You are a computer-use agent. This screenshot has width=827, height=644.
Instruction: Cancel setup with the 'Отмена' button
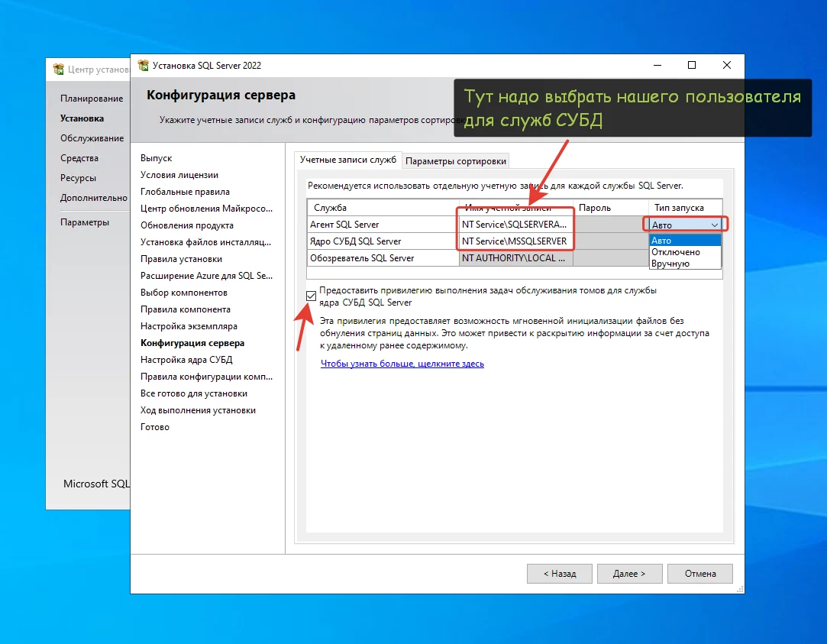[x=699, y=574]
